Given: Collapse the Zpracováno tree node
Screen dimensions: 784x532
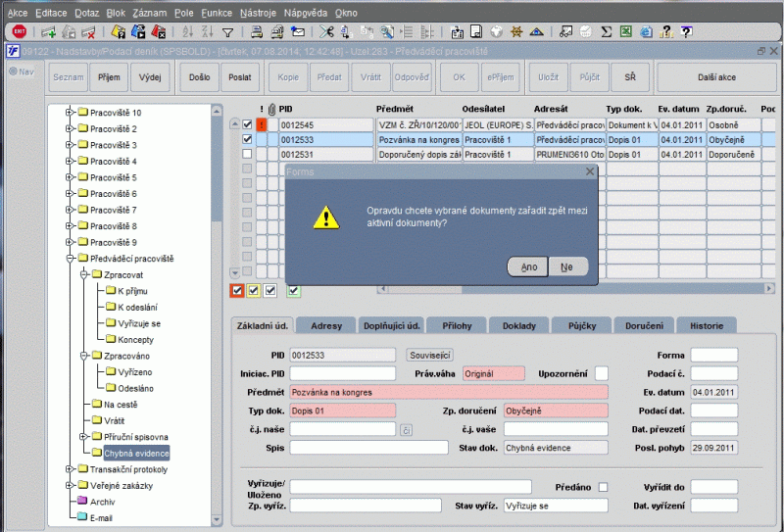Looking at the screenshot, I should (83, 356).
